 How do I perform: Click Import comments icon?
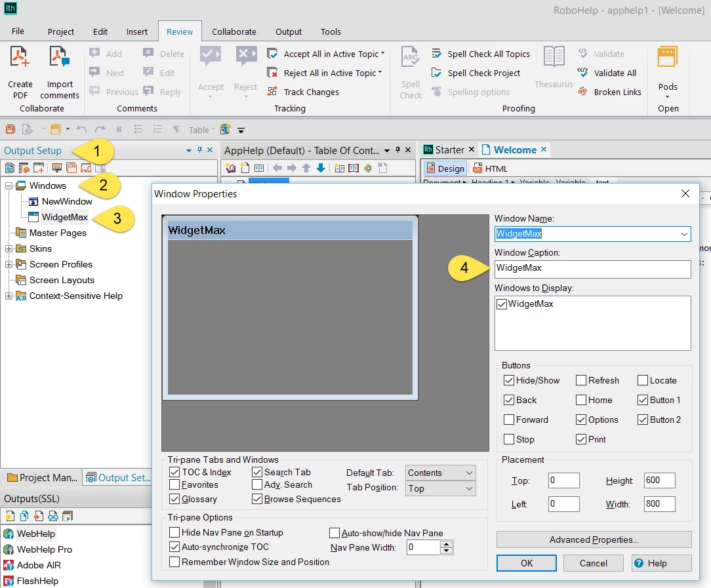pos(60,58)
